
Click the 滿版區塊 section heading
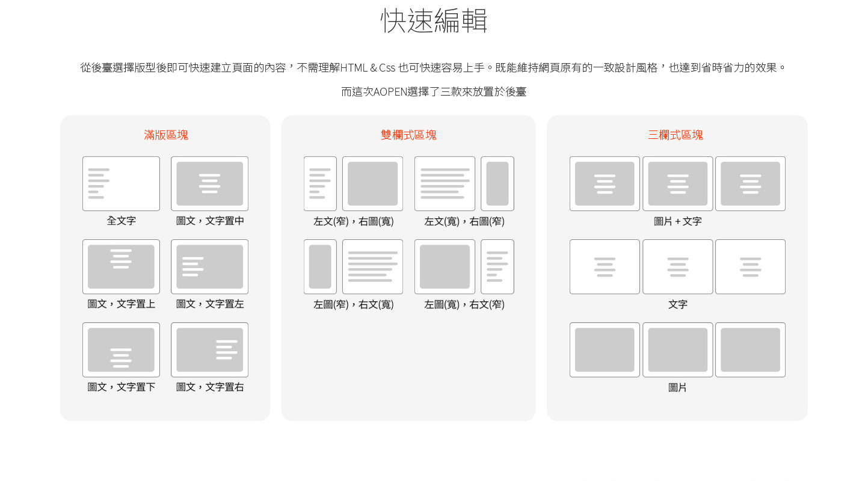tap(166, 135)
